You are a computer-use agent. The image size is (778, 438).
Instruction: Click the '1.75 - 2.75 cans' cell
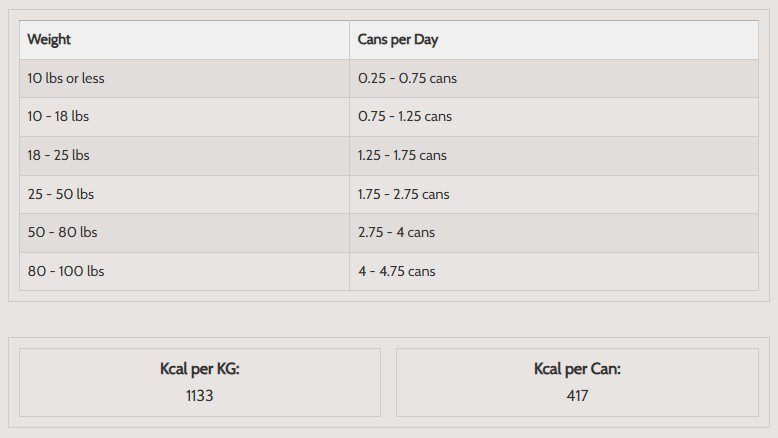(404, 194)
